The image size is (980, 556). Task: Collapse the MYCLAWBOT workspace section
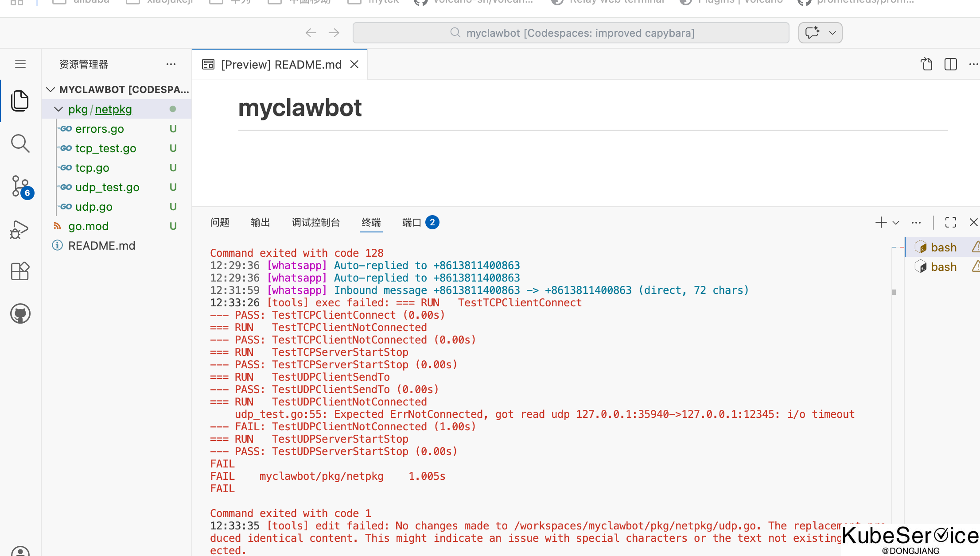[51, 90]
